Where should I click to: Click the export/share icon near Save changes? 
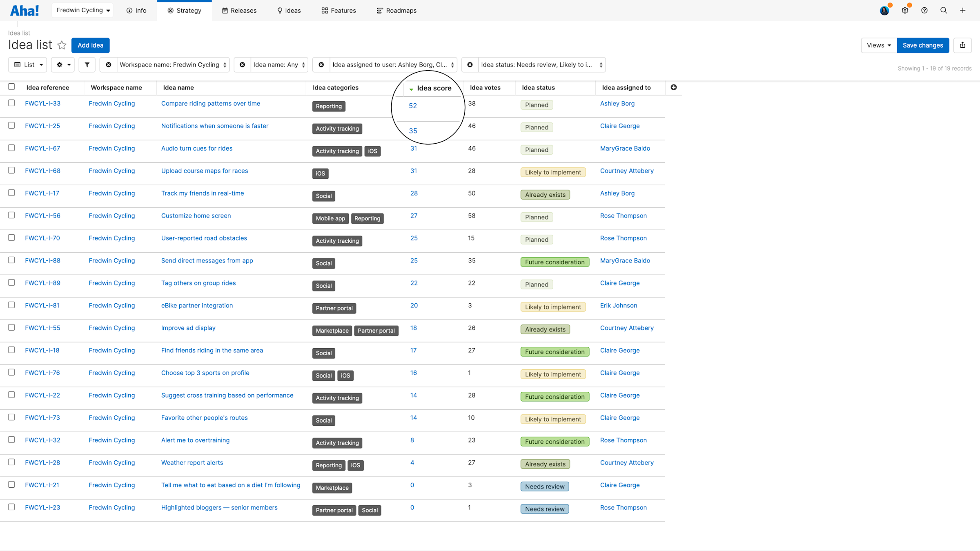tap(962, 45)
